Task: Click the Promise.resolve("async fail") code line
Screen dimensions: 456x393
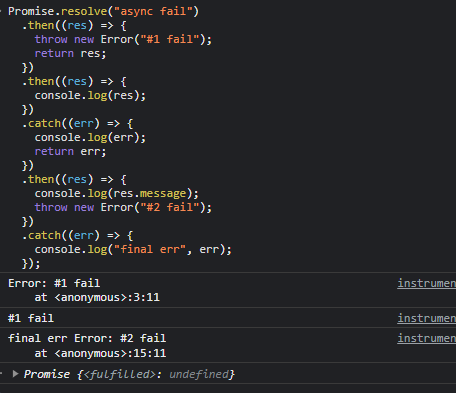Action: pos(103,11)
